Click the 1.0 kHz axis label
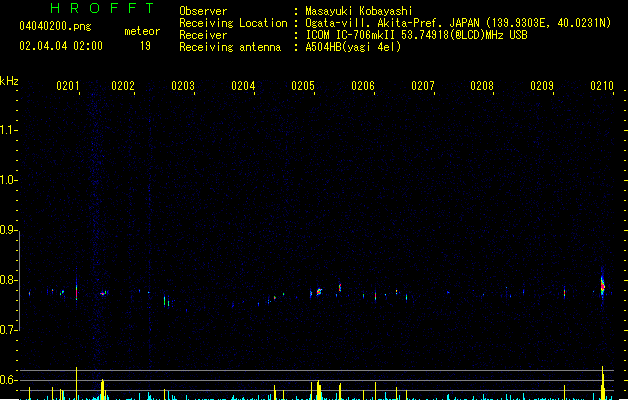629x400 pixels. click(x=7, y=179)
